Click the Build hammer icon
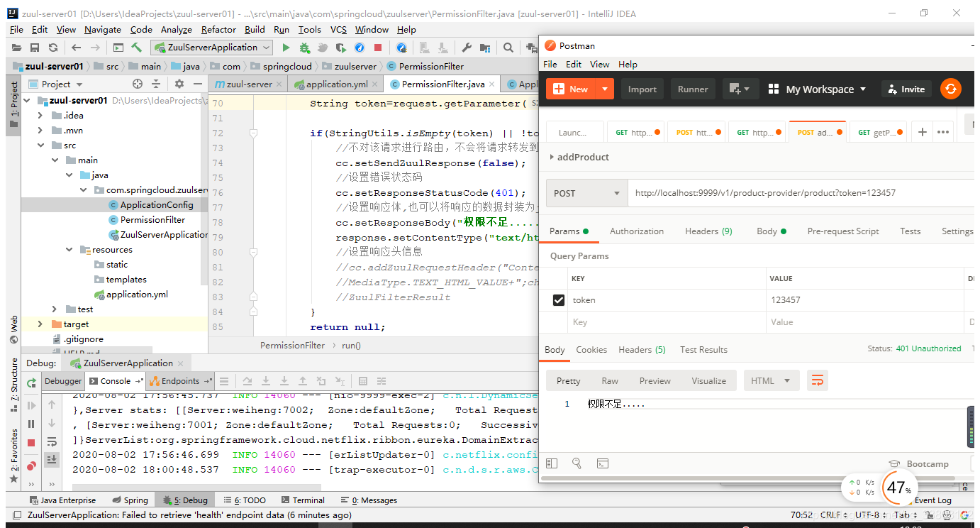This screenshot has height=528, width=980. coord(136,48)
